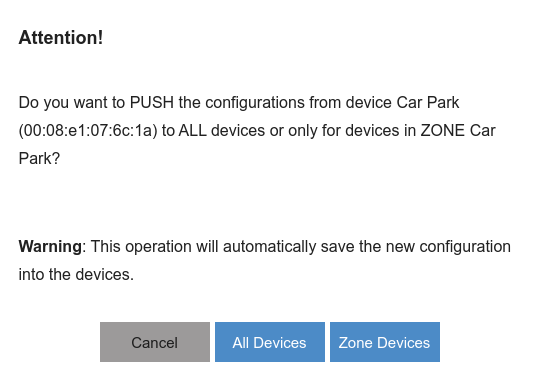Click the word "operation" in the warning

pos(158,247)
